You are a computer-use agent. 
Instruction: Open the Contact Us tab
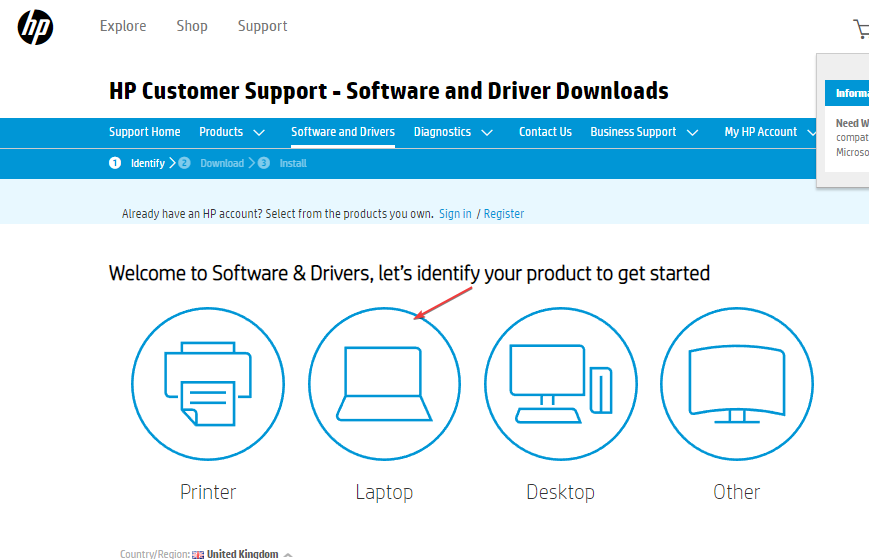(x=545, y=132)
